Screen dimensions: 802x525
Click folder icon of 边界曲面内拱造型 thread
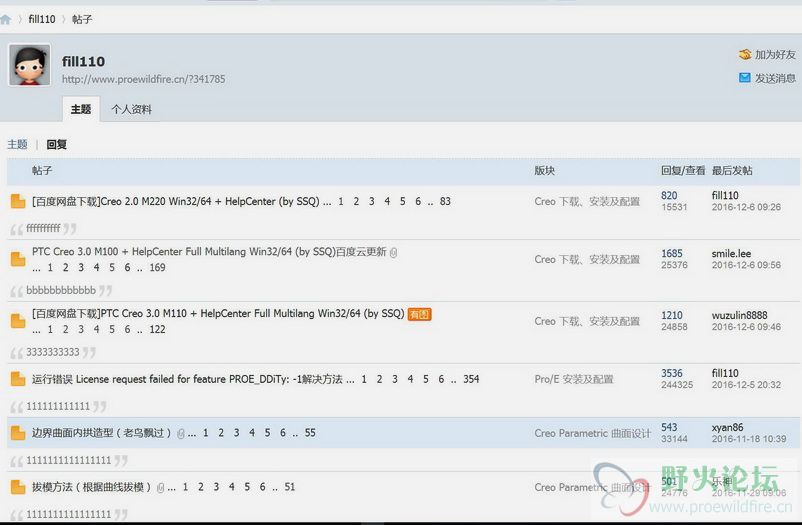click(x=18, y=433)
